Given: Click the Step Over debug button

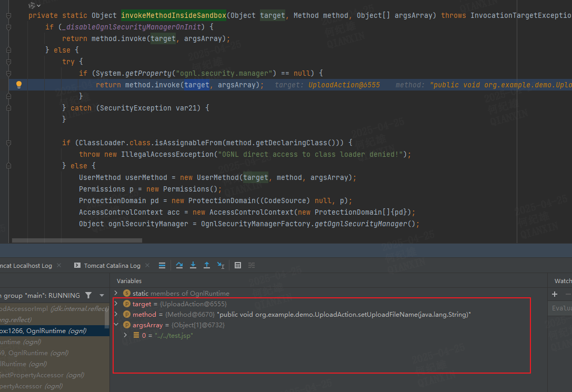Looking at the screenshot, I should coord(179,266).
